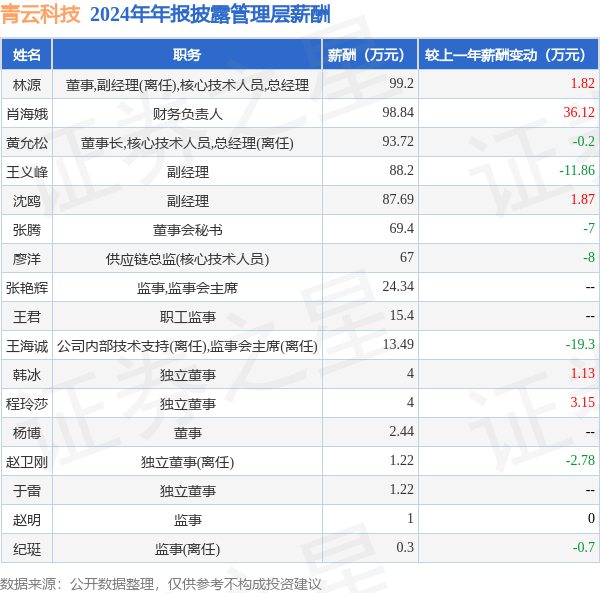Click the salary value 0.3
Screen dimensions: 600x593
(x=405, y=547)
